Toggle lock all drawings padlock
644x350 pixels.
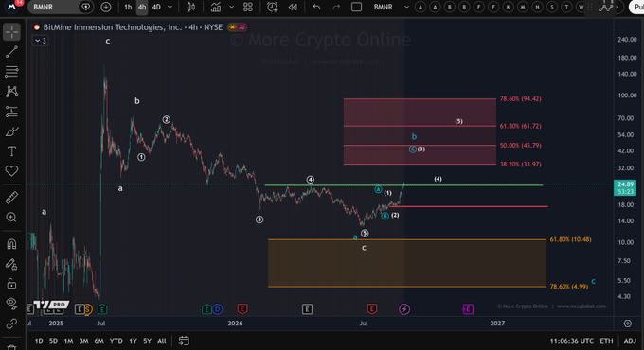[11, 284]
